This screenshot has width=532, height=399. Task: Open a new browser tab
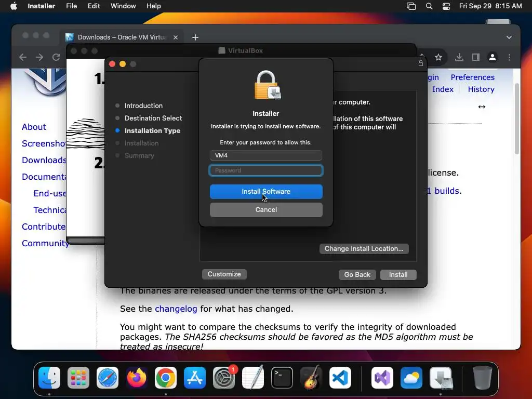click(195, 37)
